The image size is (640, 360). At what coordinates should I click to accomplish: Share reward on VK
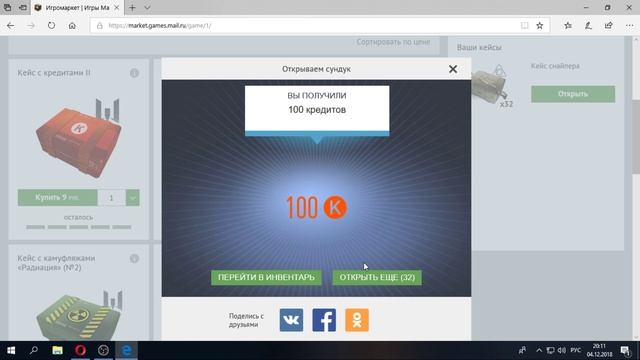(x=291, y=320)
